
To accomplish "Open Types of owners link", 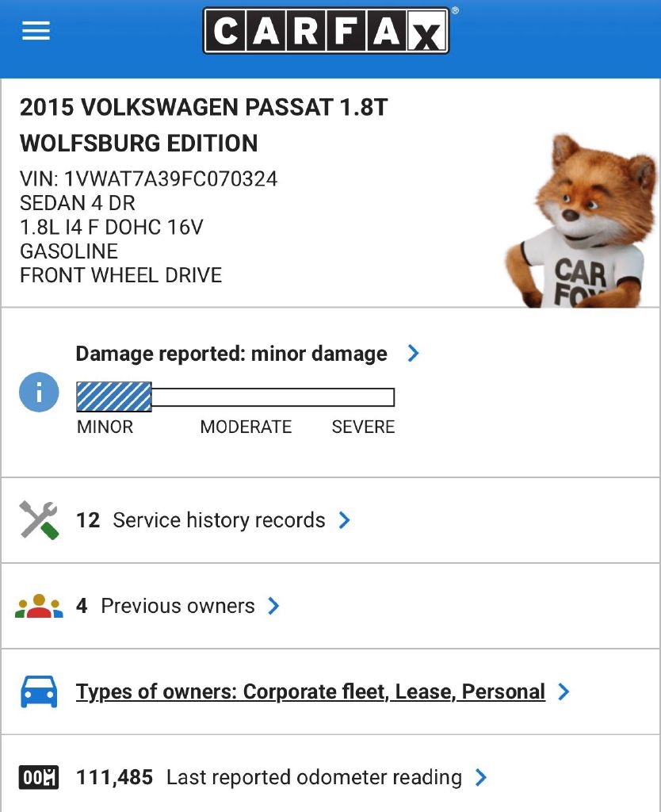I will 311,691.
